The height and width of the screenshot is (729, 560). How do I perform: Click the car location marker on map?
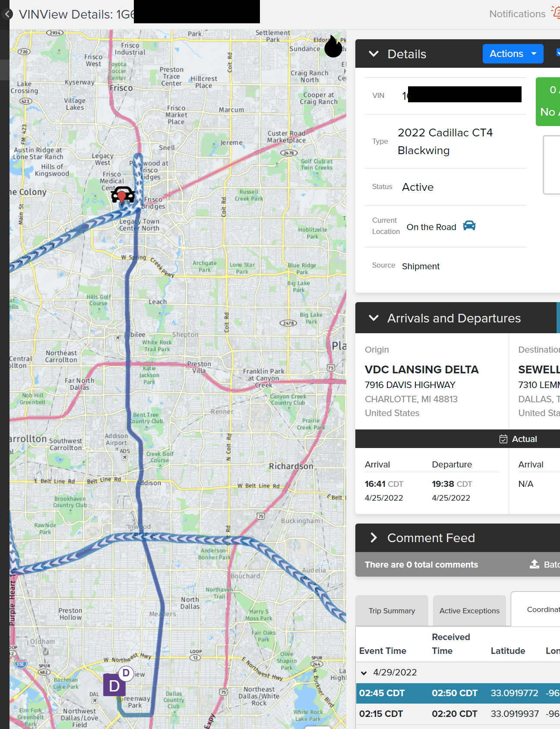(x=123, y=195)
